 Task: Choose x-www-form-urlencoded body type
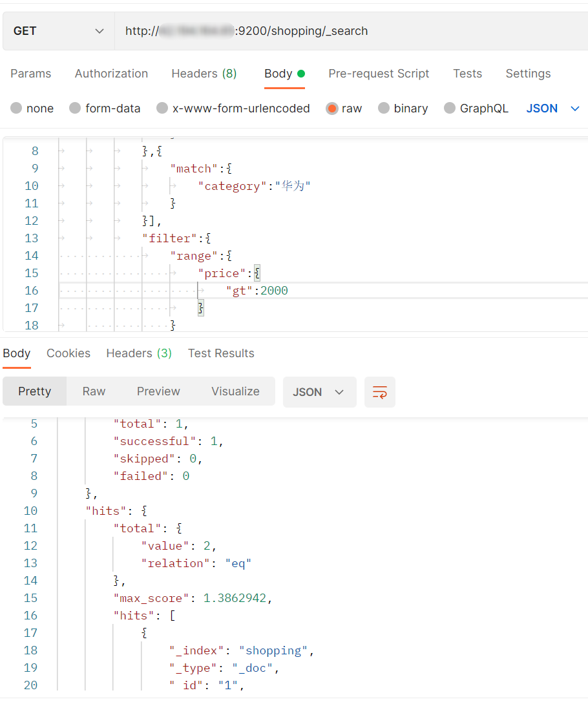(x=162, y=109)
